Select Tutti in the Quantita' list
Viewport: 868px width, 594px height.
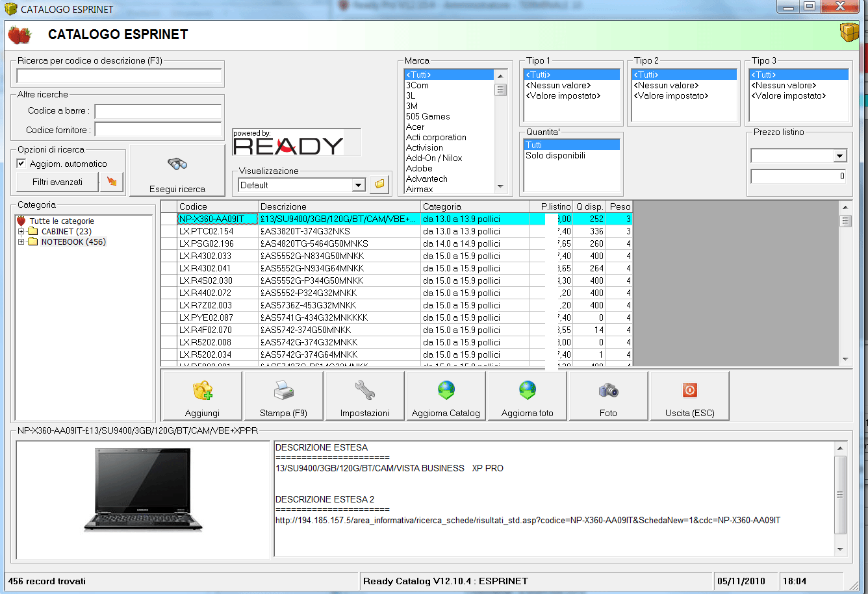pyautogui.click(x=572, y=145)
